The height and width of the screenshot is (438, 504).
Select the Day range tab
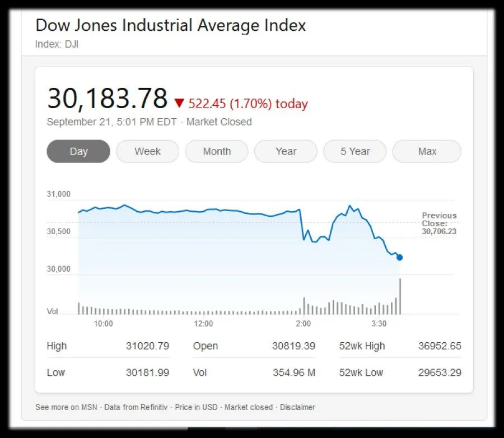click(x=78, y=151)
